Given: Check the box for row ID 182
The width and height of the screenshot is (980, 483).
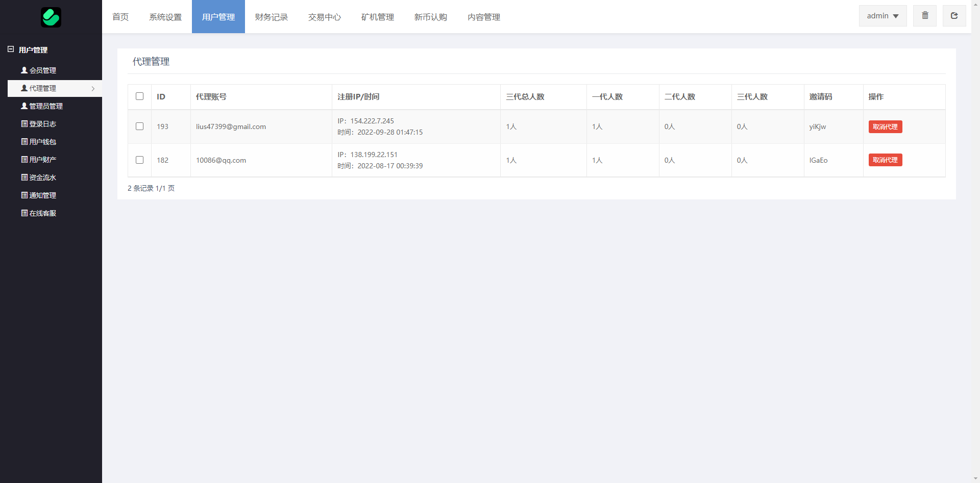Looking at the screenshot, I should coord(139,160).
